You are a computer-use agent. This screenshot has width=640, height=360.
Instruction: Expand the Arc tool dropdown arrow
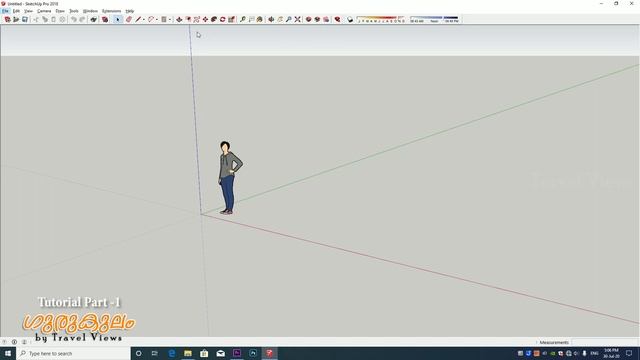(x=157, y=19)
